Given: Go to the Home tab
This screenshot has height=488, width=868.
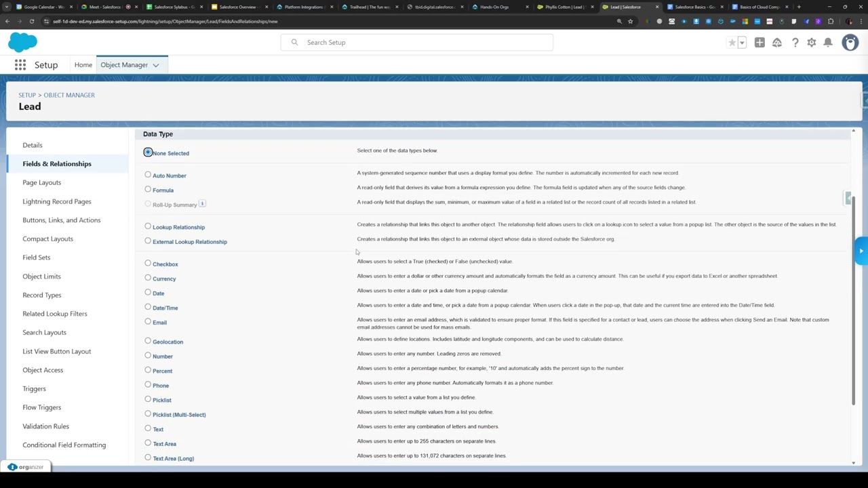Looking at the screenshot, I should 83,65.
